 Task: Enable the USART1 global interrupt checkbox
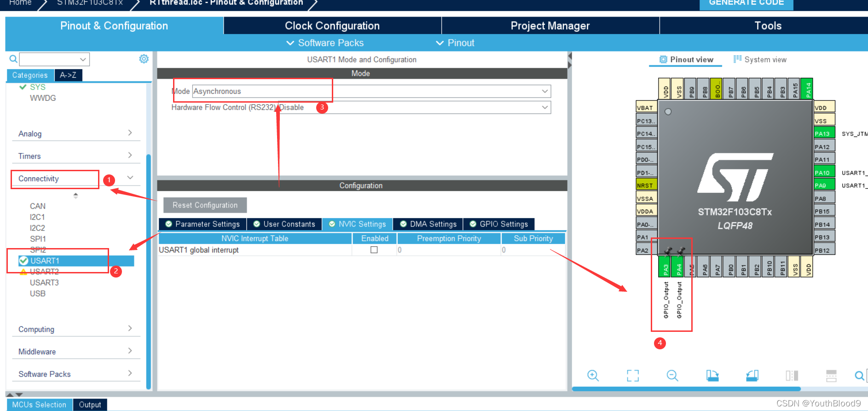click(x=374, y=250)
